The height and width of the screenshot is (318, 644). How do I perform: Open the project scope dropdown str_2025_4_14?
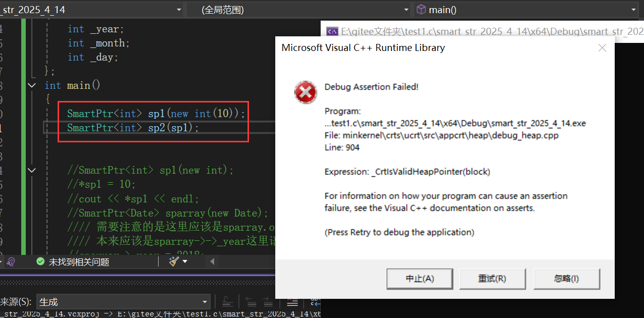point(91,10)
